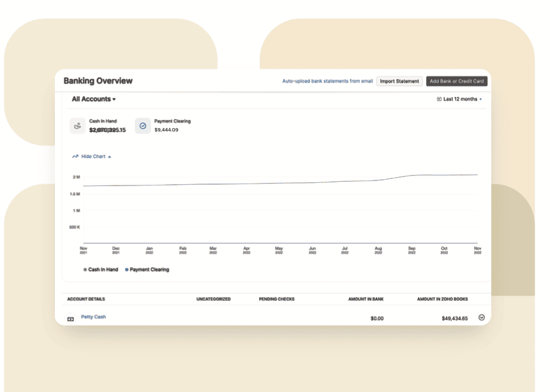Screen dimensions: 550x392
Task: Click the Petty Cash $49,434.65 amount
Action: pyautogui.click(x=454, y=318)
